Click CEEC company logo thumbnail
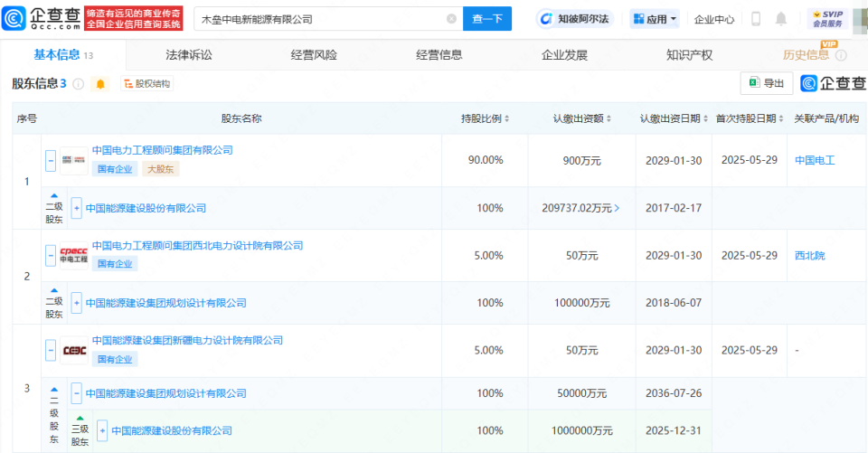868x453 pixels. (73, 350)
